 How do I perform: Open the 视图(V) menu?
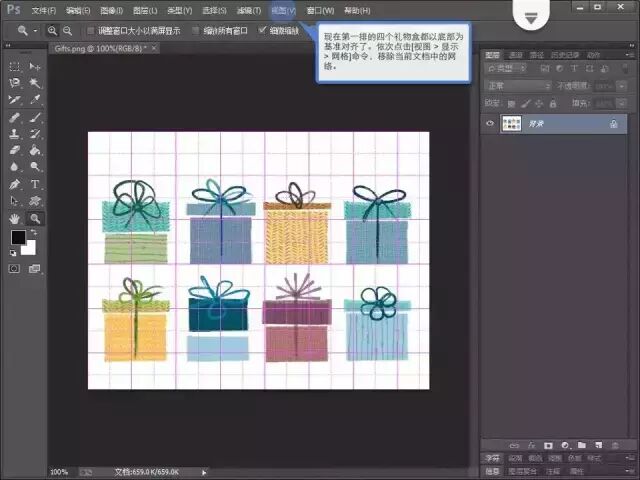pyautogui.click(x=284, y=11)
